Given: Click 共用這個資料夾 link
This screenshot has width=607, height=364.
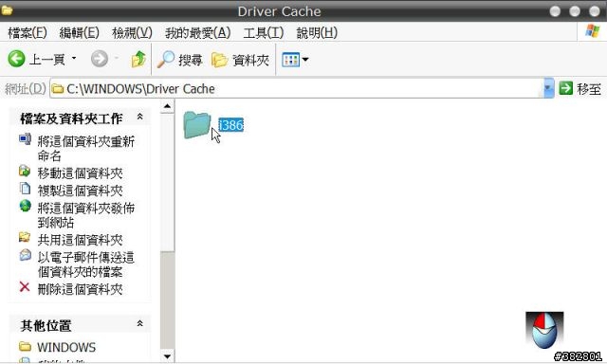Looking at the screenshot, I should pos(80,240).
